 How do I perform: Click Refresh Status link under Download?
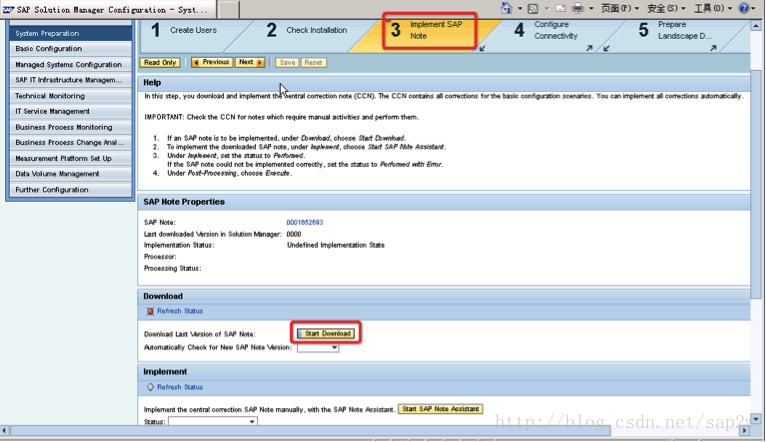(x=180, y=311)
